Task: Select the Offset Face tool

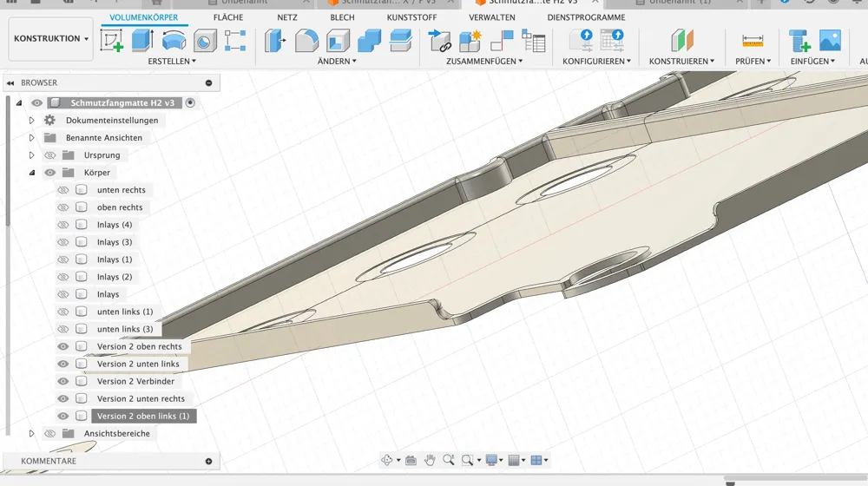Action: click(x=400, y=41)
